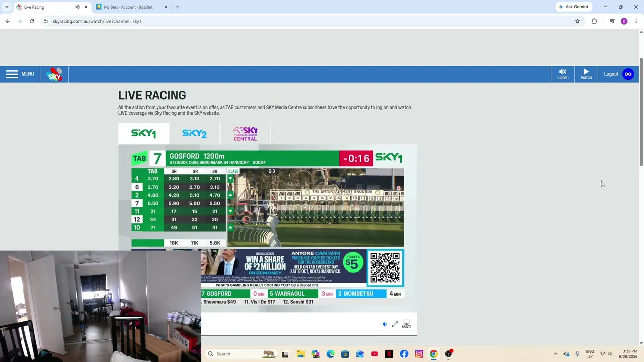Show hidden system tray icons
Viewport: 644px width, 362px height.
click(555, 354)
